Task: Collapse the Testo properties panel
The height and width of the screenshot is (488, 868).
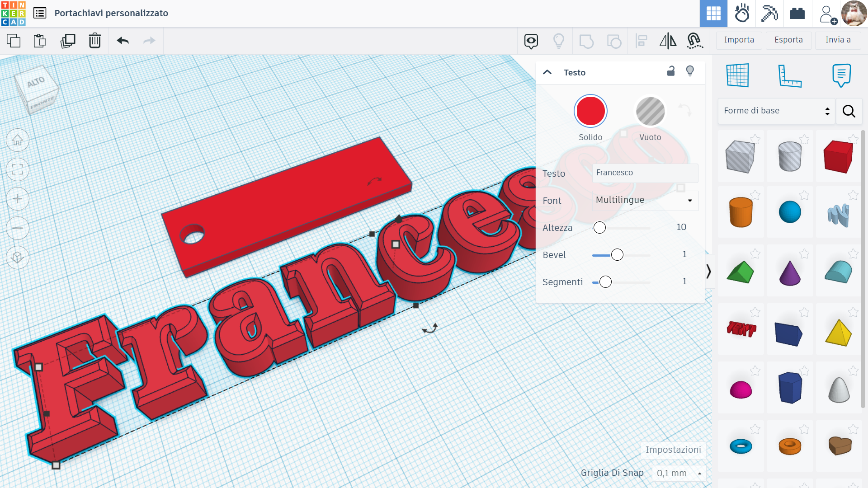Action: (x=547, y=72)
